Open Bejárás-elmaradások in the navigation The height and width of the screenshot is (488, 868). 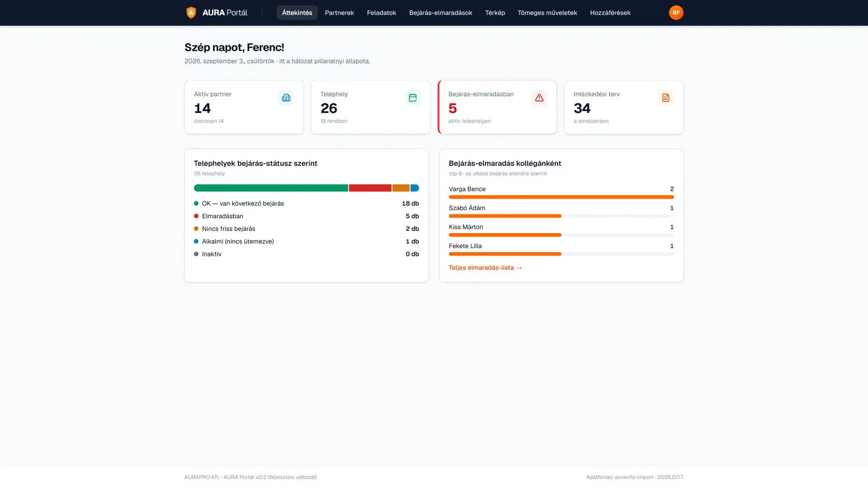[x=441, y=12]
